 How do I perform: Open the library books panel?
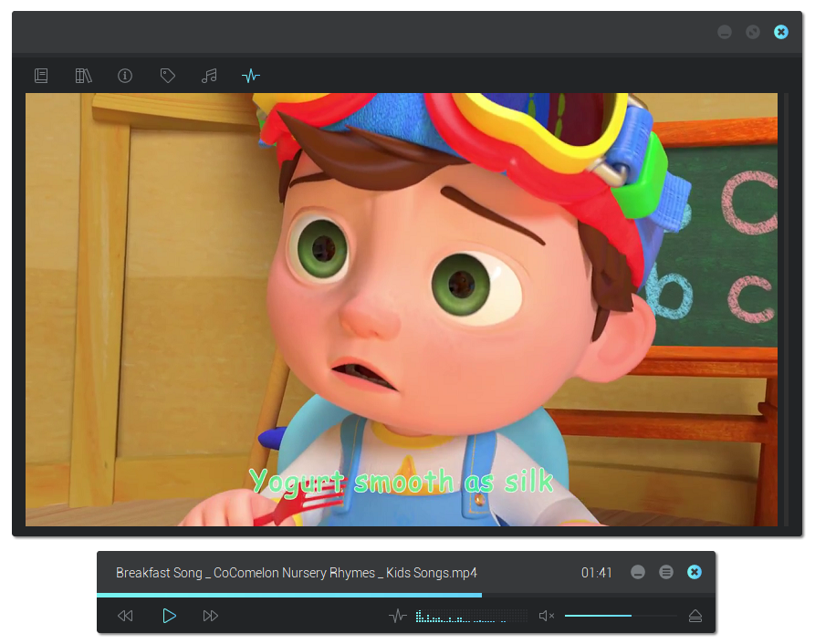(84, 76)
